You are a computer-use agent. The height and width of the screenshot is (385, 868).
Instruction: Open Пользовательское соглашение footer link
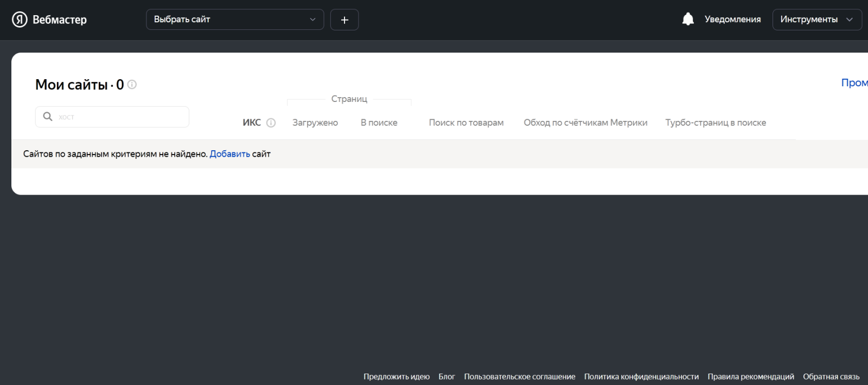point(519,376)
